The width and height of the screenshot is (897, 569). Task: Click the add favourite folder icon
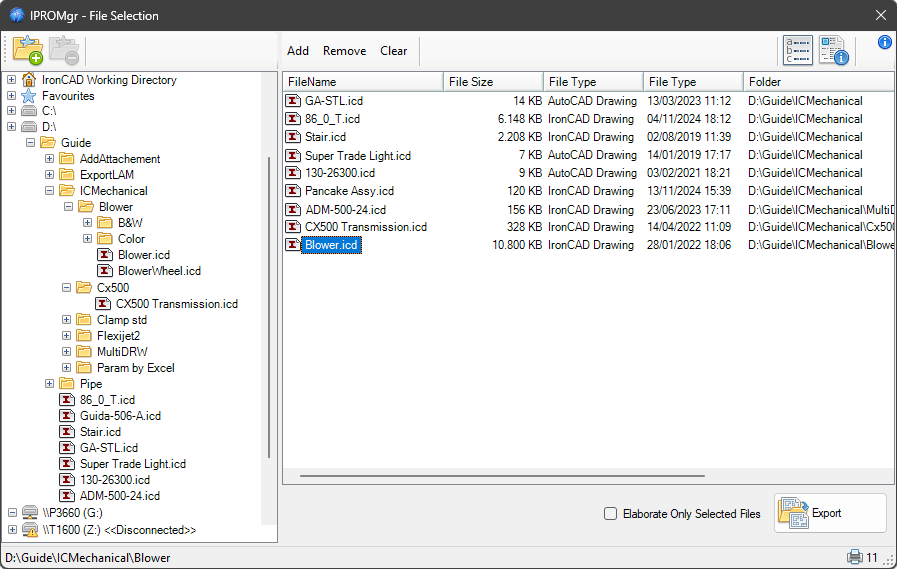tap(28, 50)
